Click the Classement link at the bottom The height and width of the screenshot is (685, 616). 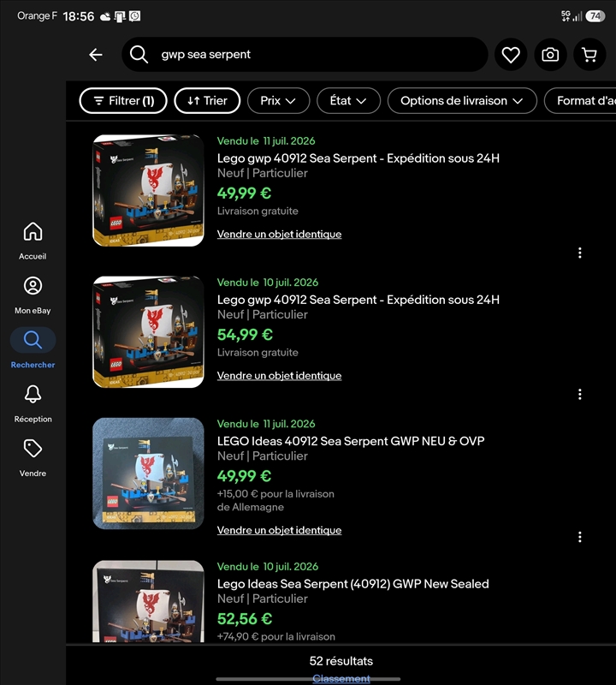pyautogui.click(x=341, y=679)
